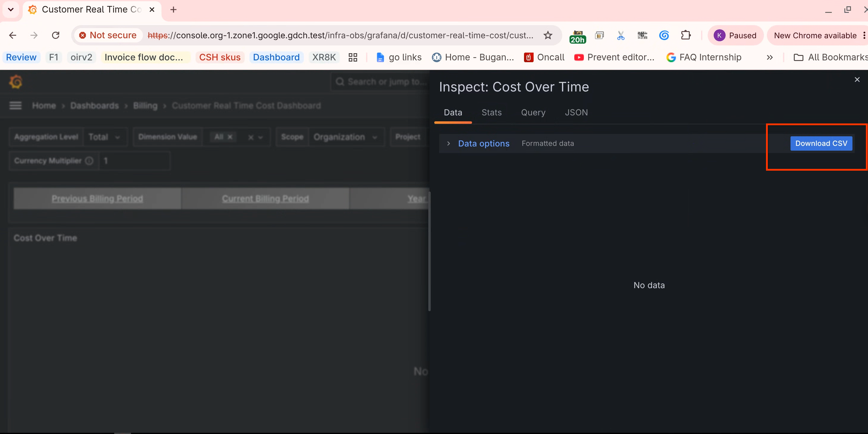The image size is (868, 434).
Task: Show more bookmarks with double chevron
Action: [x=770, y=58]
